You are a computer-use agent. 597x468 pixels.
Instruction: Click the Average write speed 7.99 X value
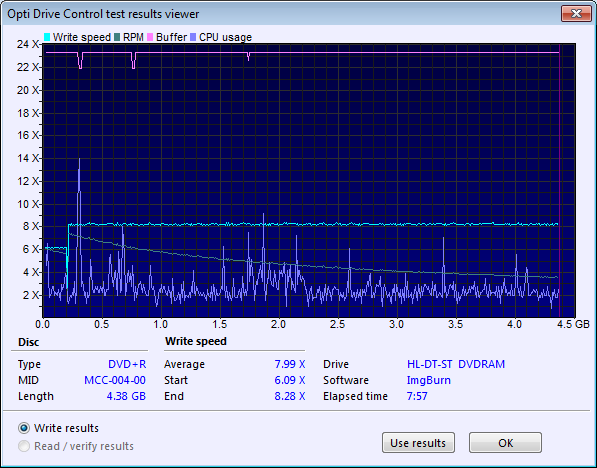(x=290, y=364)
